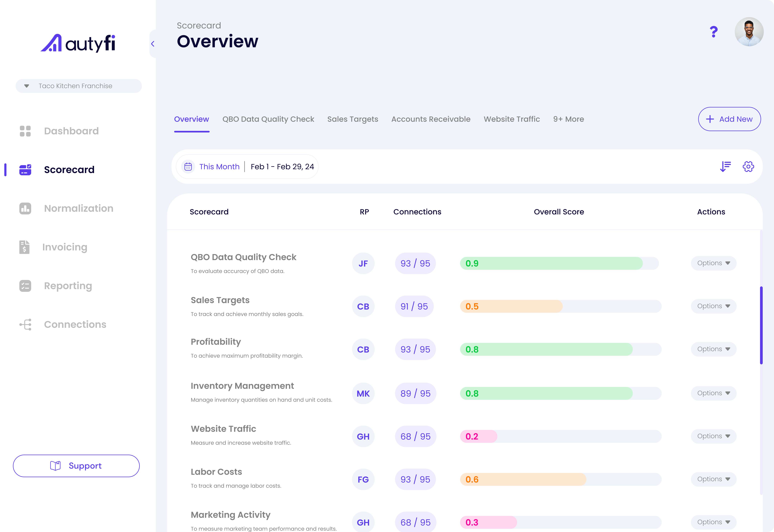Open Options for Marketing Activity row

(x=714, y=522)
